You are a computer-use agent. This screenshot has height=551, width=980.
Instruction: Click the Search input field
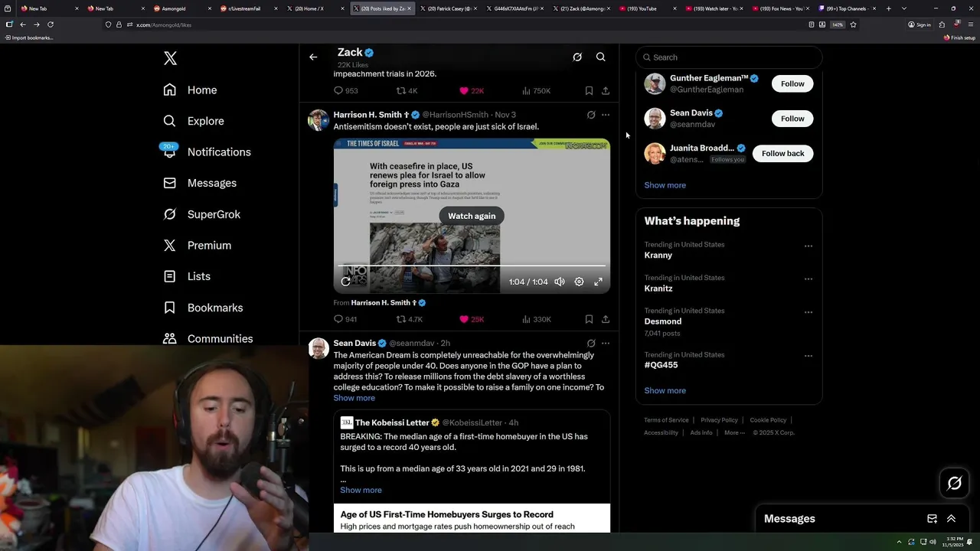click(729, 57)
